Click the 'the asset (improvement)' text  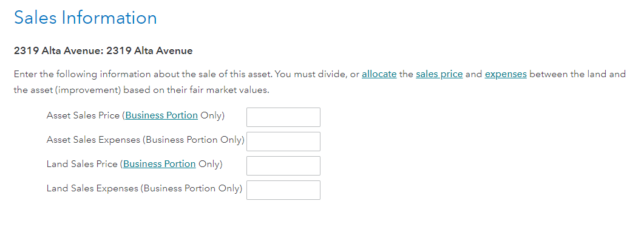coord(67,90)
